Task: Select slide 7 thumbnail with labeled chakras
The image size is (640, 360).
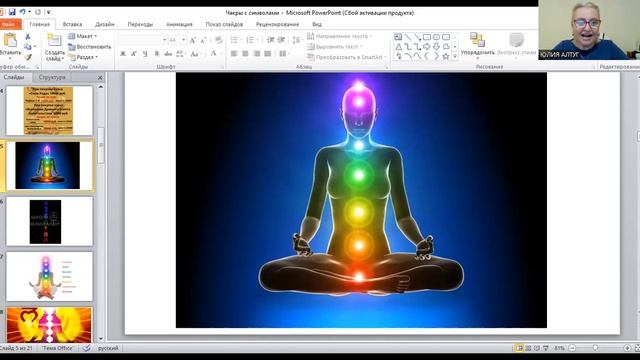Action: pyautogui.click(x=49, y=276)
